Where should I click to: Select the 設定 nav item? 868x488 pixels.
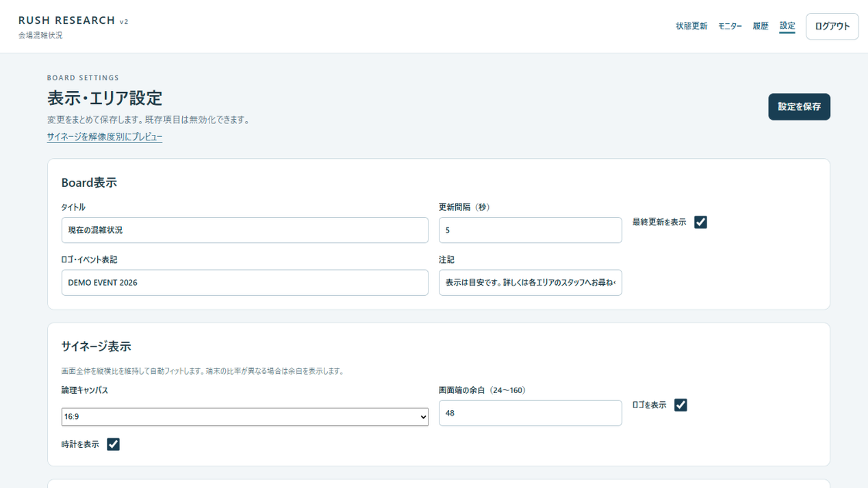pos(787,26)
